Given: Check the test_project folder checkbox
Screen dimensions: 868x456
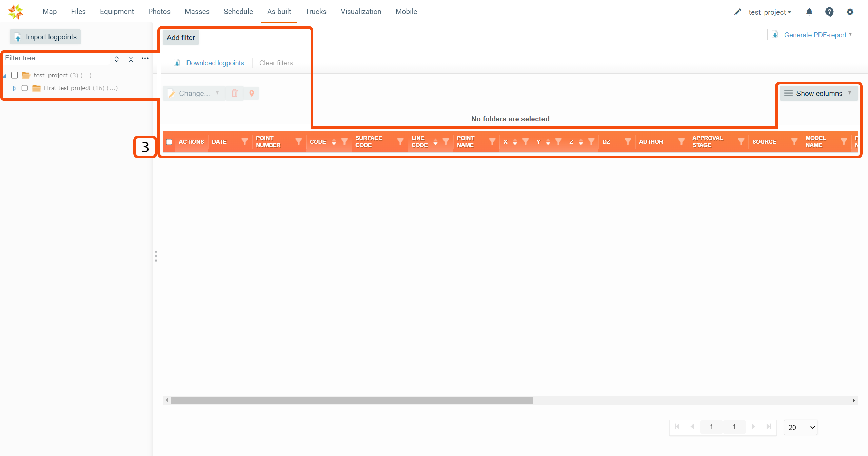Looking at the screenshot, I should tap(15, 75).
